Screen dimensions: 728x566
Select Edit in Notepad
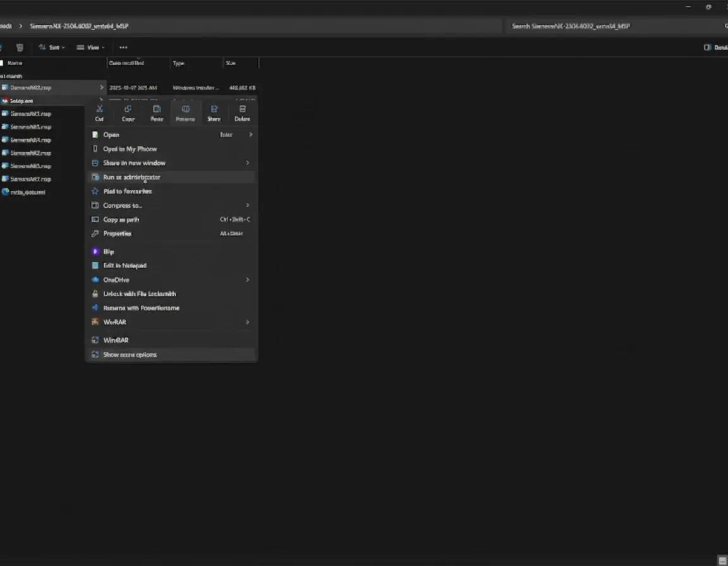171,265
